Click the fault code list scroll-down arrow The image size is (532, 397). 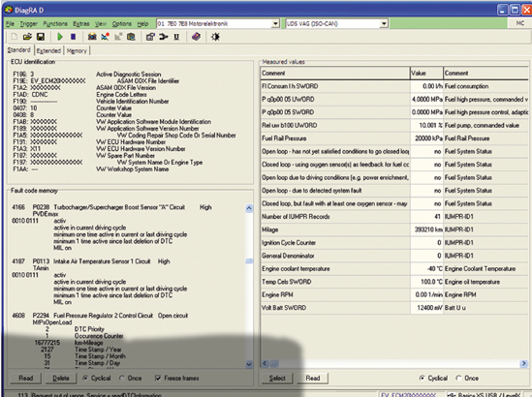coord(249,364)
